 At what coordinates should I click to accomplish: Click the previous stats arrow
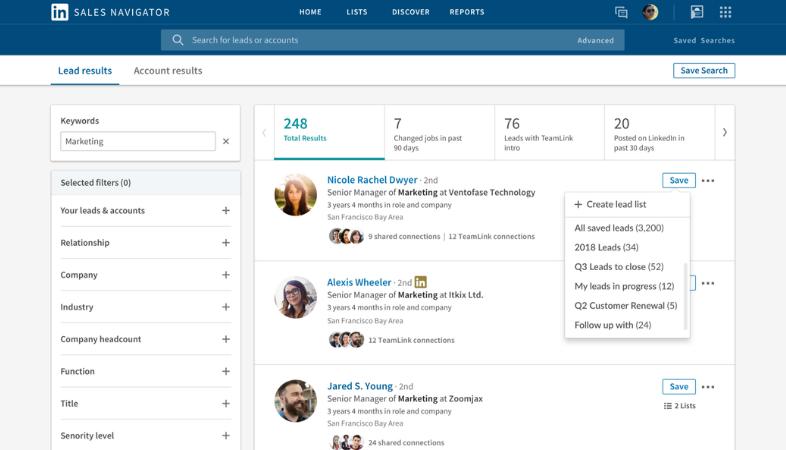click(x=264, y=133)
